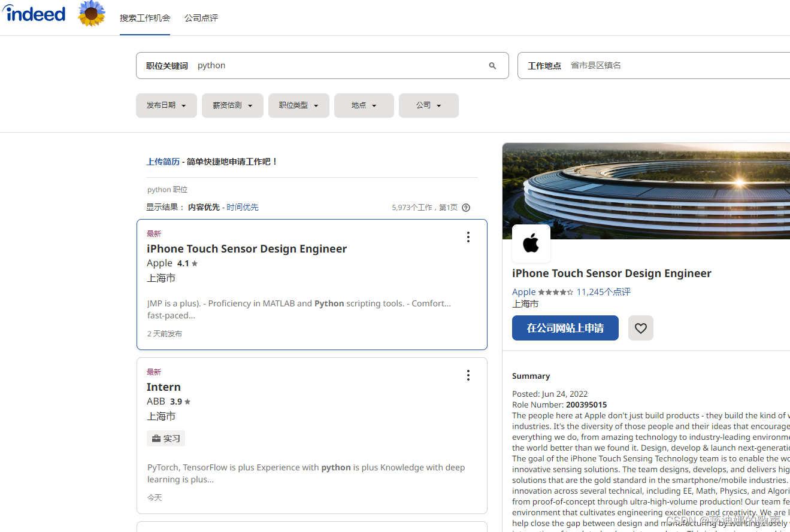Open iPhone Touch Sensor Design Engineer card title
790x532 pixels.
[x=247, y=249]
